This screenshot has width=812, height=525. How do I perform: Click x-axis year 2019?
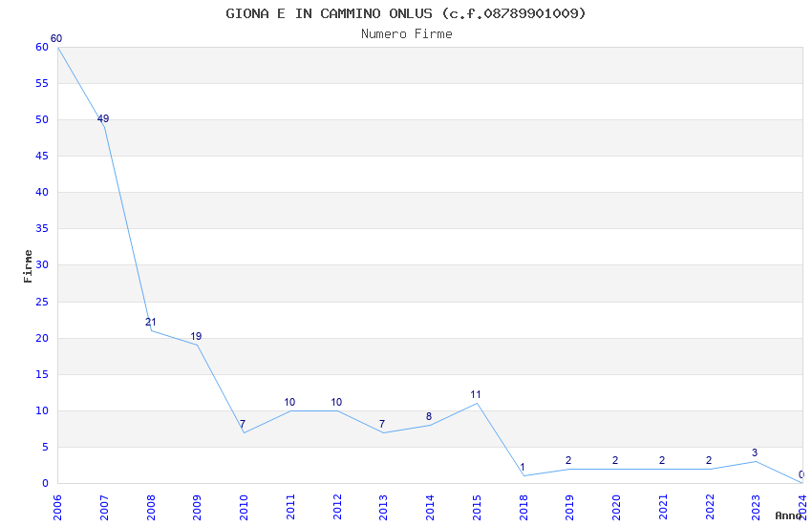(x=569, y=508)
